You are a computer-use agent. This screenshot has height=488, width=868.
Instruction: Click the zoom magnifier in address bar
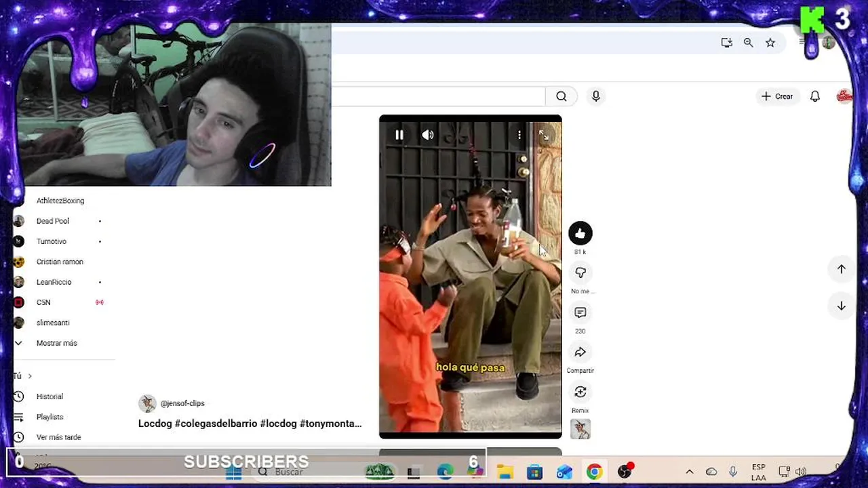(748, 43)
